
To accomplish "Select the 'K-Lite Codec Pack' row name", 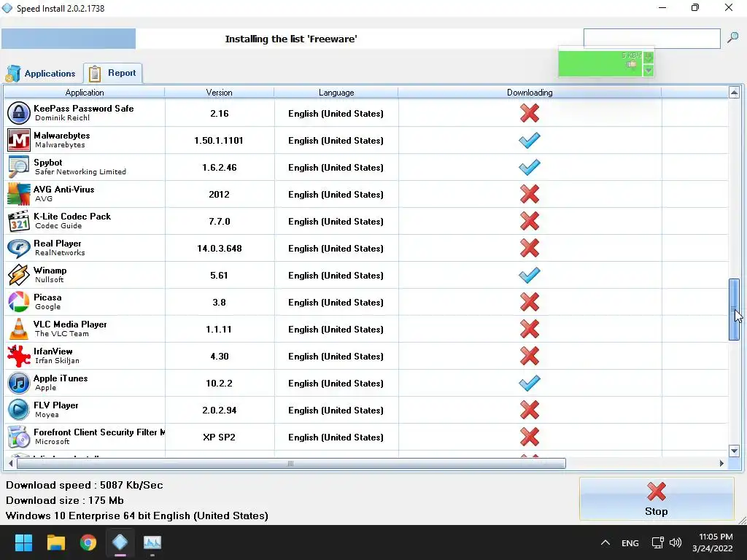I will tap(72, 216).
